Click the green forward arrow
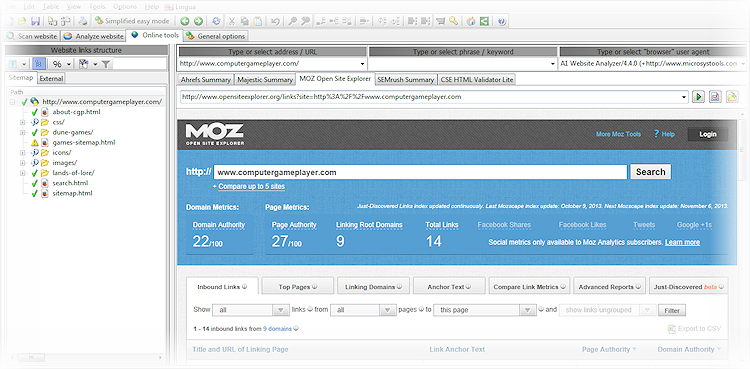The image size is (750, 369). pyautogui.click(x=198, y=21)
